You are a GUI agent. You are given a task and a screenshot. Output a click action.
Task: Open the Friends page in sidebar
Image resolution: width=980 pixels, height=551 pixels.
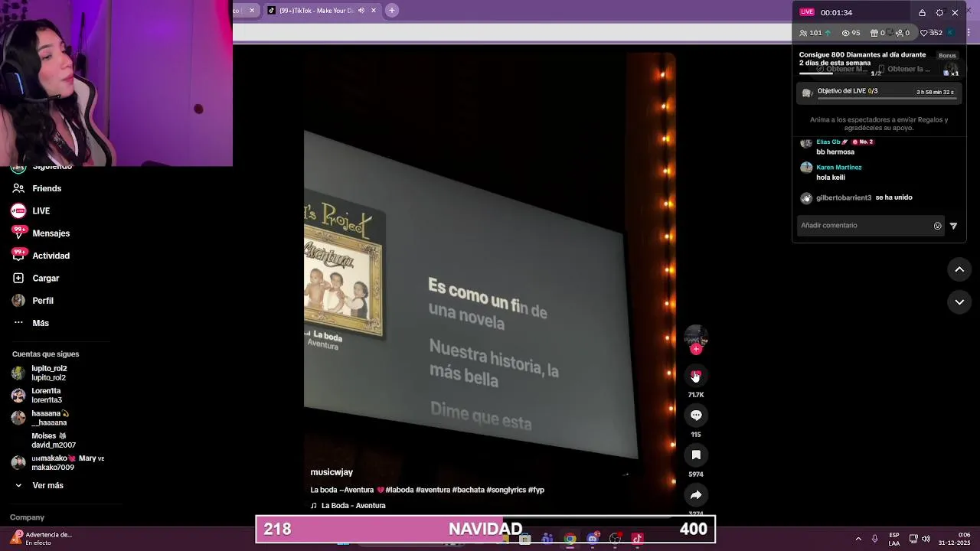click(37, 188)
